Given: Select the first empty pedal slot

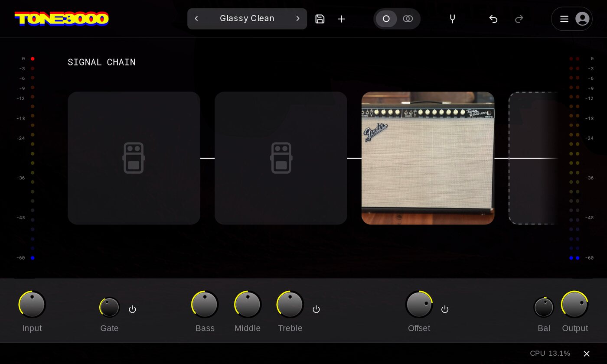Looking at the screenshot, I should tap(134, 158).
